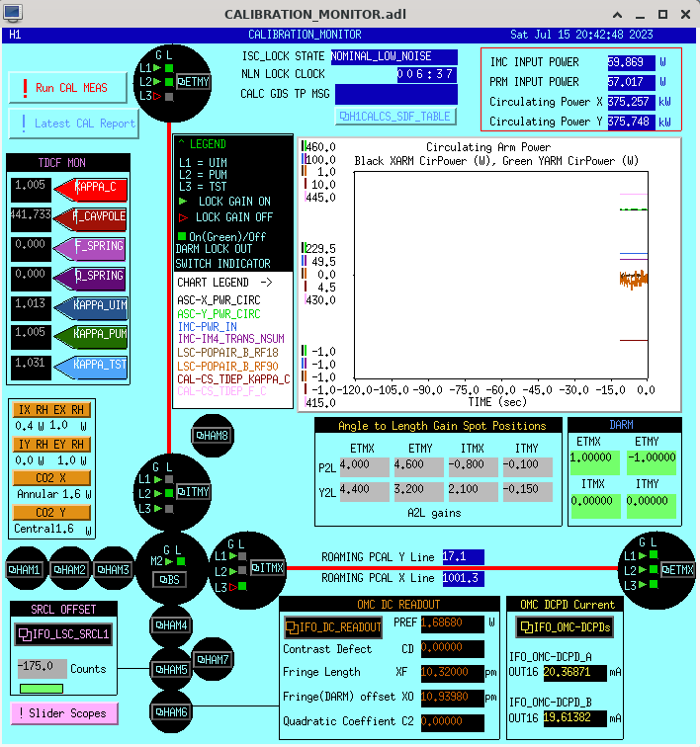Click the Run CAL MEAS button

[69, 88]
